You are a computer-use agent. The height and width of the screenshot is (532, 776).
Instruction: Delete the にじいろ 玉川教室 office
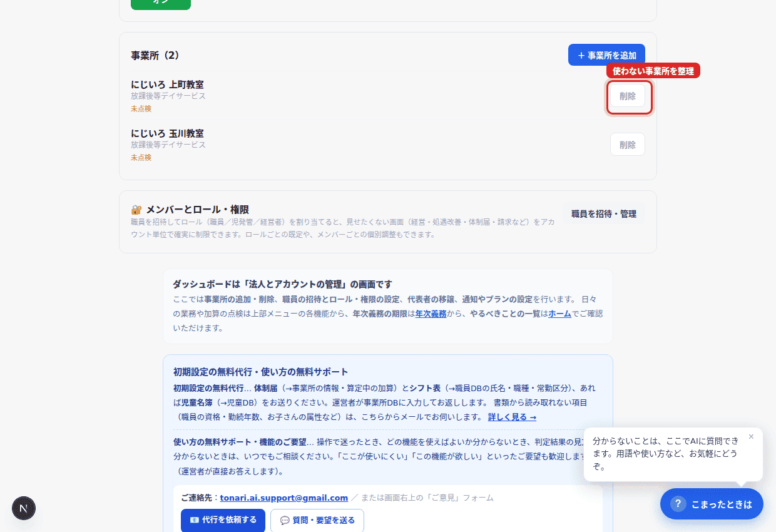click(628, 145)
